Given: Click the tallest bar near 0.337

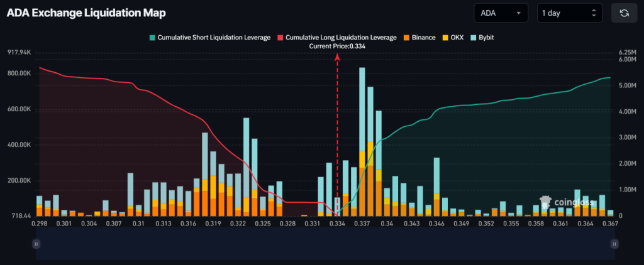Looking at the screenshot, I should tap(362, 141).
